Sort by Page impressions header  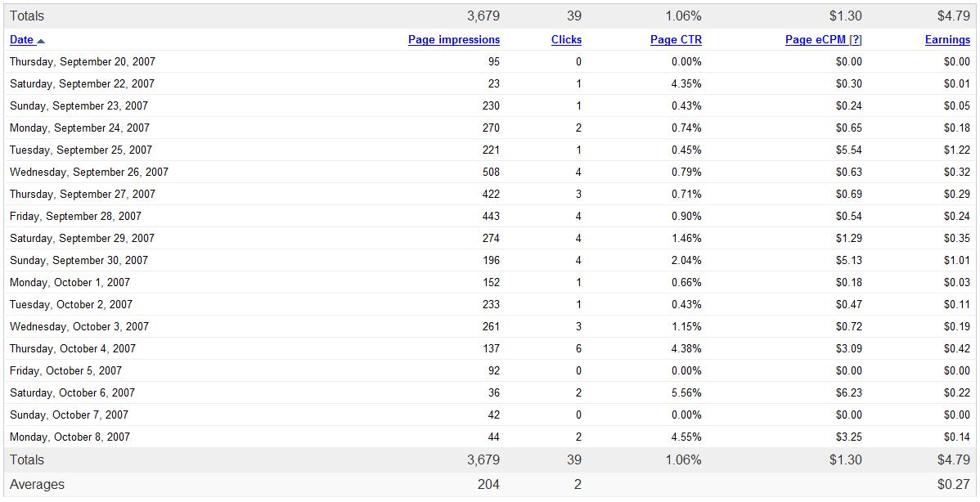pos(454,40)
